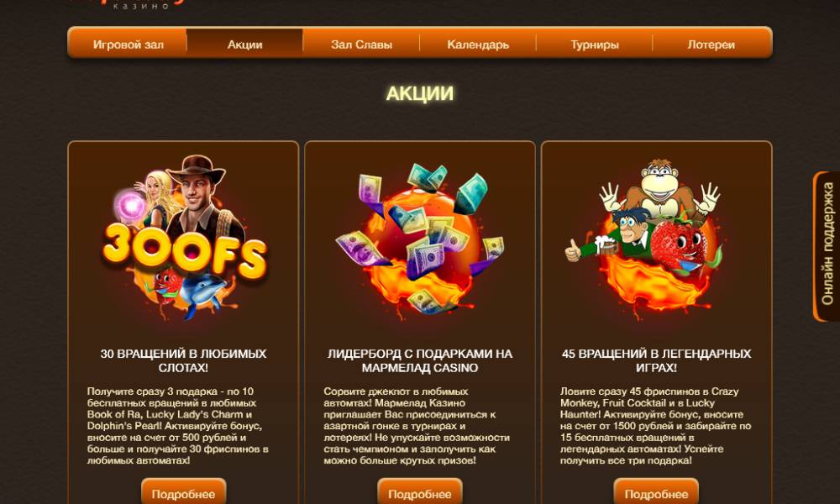Image resolution: width=840 pixels, height=504 pixels.
Task: Open Подробнее under 30 вращений promo
Action: click(x=184, y=493)
